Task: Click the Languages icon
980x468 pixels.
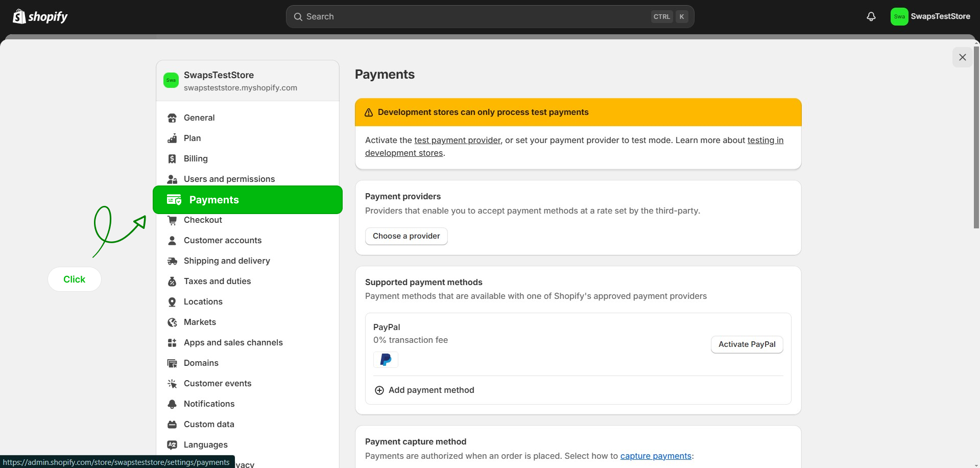Action: click(x=172, y=445)
